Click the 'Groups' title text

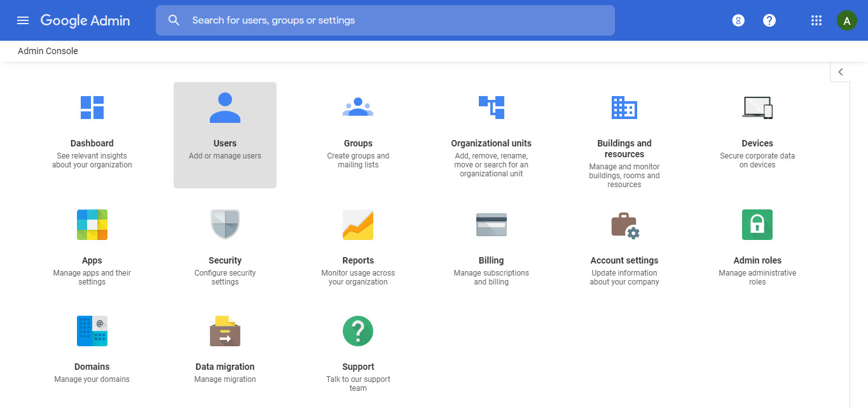click(x=358, y=143)
